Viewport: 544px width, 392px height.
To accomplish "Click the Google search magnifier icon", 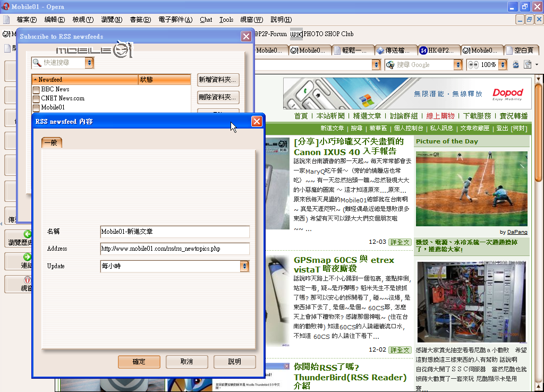I will (x=390, y=65).
